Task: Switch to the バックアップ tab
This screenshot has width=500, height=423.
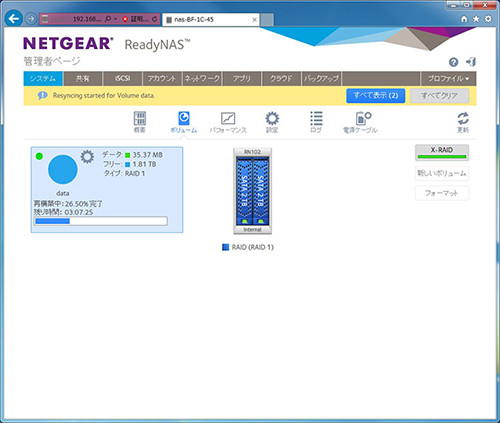Action: click(x=321, y=79)
